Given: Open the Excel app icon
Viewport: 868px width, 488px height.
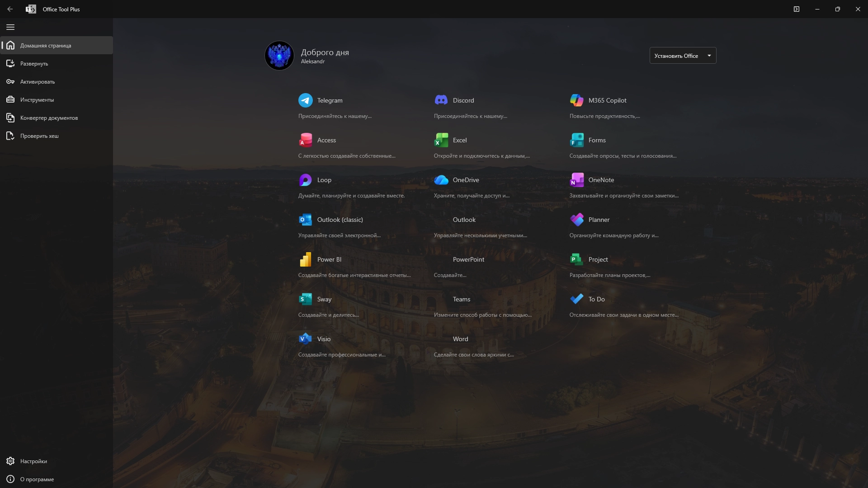Looking at the screenshot, I should tap(441, 140).
